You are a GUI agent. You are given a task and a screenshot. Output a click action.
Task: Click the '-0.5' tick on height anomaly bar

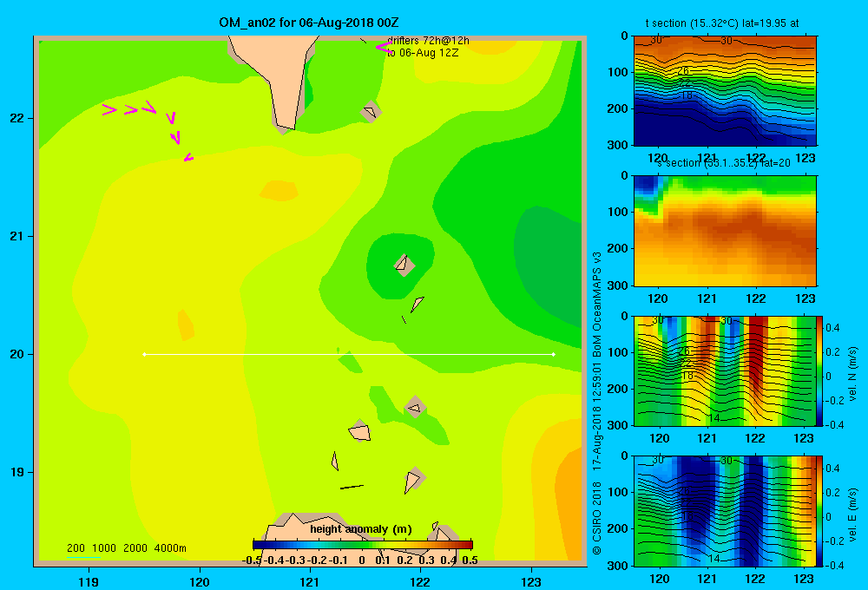(x=252, y=560)
